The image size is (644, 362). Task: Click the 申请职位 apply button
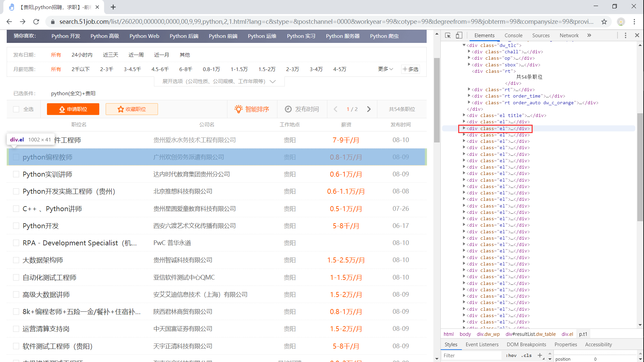(73, 109)
